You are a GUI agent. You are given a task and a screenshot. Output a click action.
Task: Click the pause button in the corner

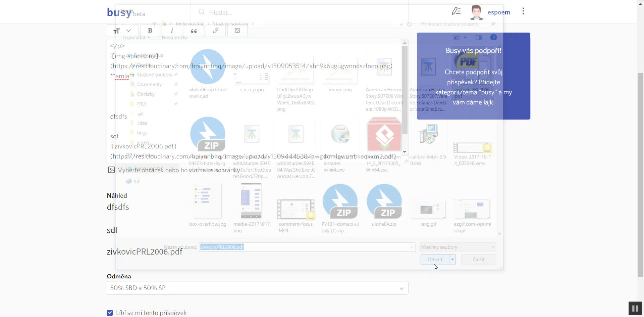635,308
